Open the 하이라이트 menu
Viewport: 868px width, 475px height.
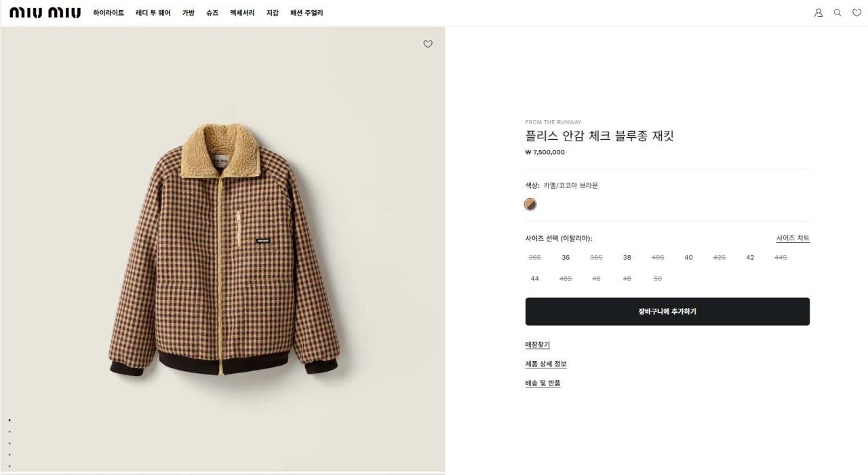click(x=108, y=13)
